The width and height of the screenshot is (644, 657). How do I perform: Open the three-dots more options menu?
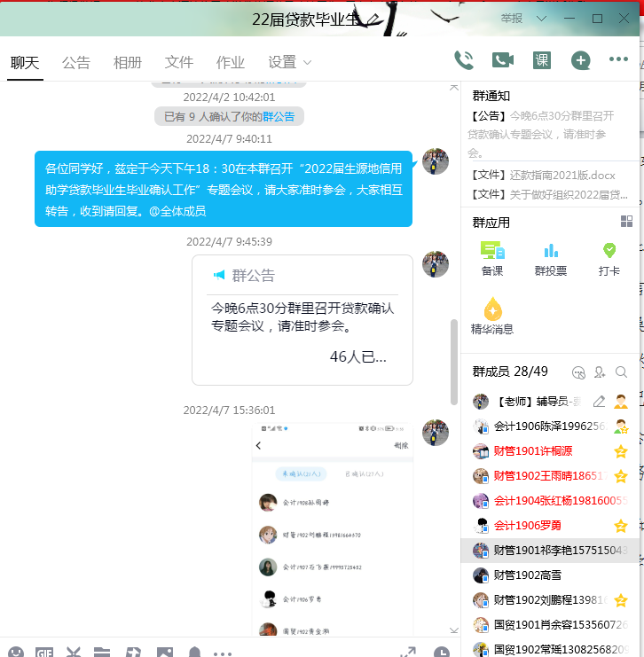click(618, 60)
